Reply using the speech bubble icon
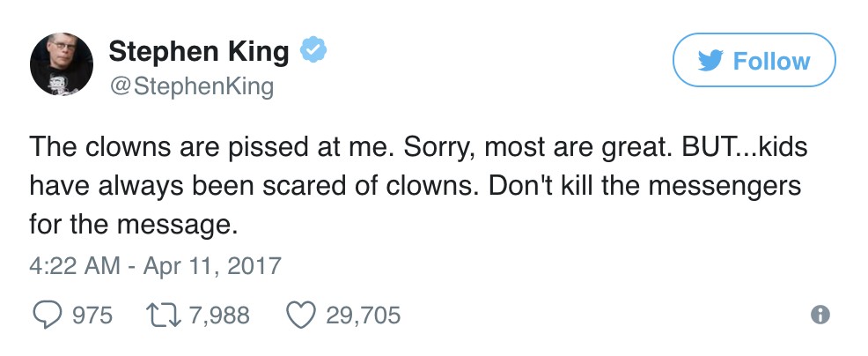868x356 pixels. click(x=47, y=315)
